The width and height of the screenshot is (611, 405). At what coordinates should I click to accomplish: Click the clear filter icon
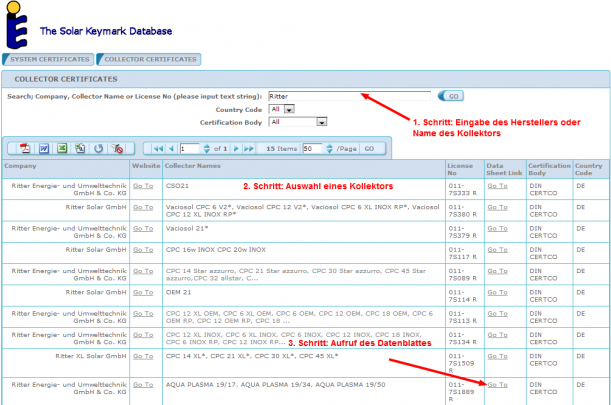pos(117,148)
